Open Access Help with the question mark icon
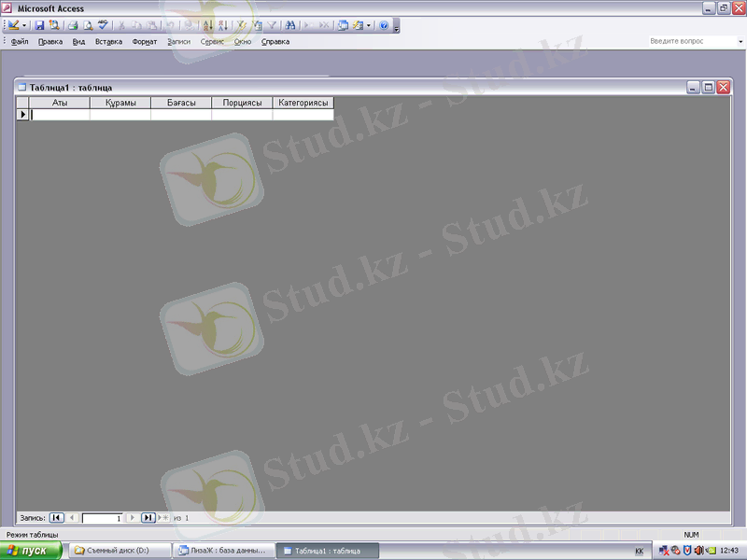This screenshot has width=747, height=560. [x=384, y=25]
